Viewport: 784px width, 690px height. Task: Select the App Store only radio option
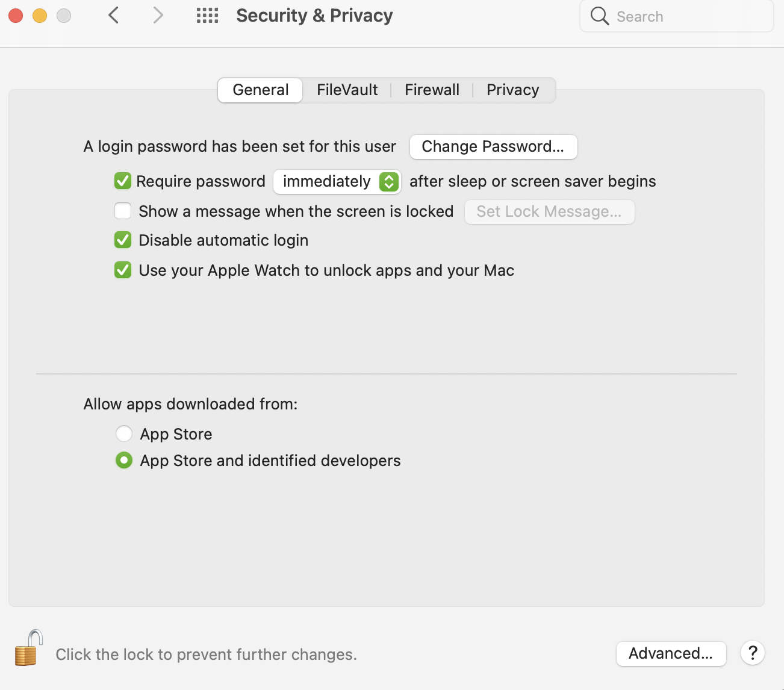tap(124, 434)
